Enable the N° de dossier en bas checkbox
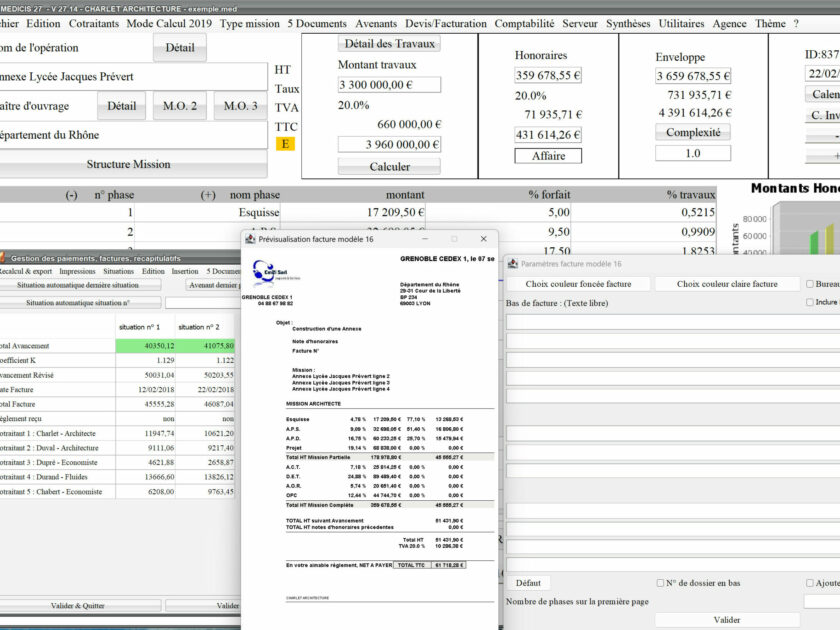 click(x=660, y=583)
